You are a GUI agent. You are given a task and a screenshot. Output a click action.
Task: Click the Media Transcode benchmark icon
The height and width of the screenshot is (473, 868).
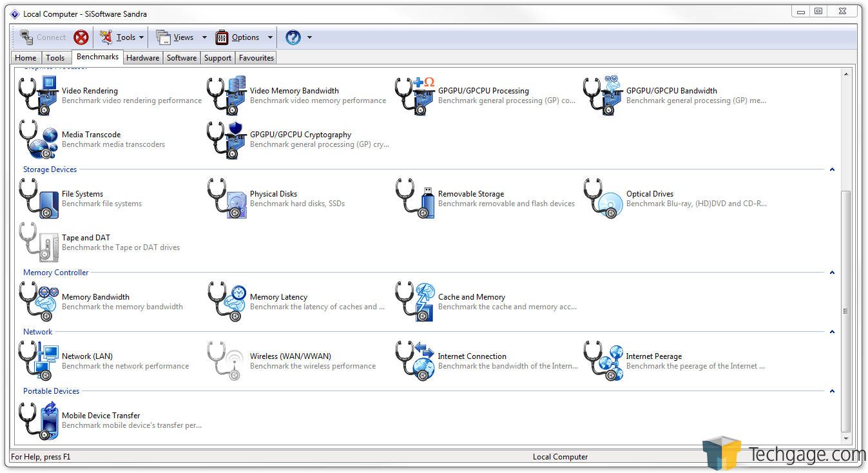click(39, 139)
